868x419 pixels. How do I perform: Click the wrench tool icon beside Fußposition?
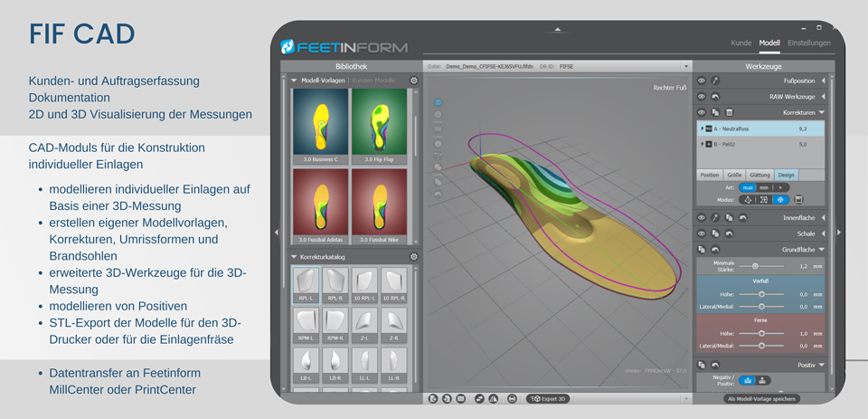pos(716,81)
